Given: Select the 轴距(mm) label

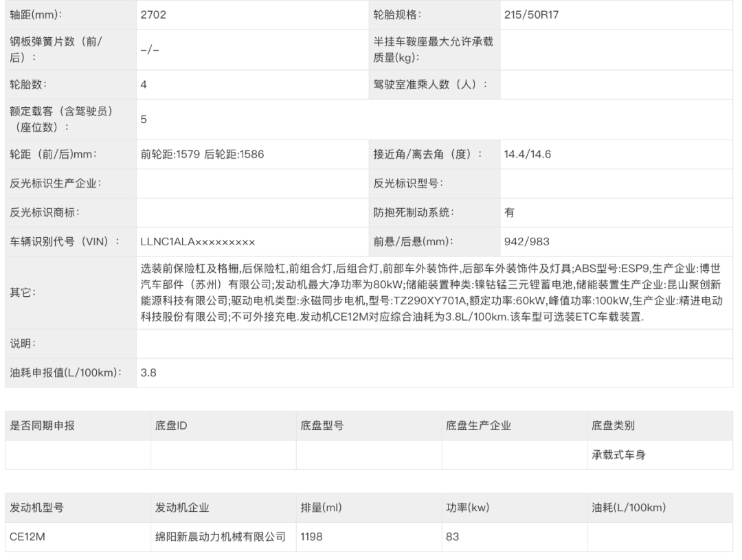Looking at the screenshot, I should [x=36, y=14].
